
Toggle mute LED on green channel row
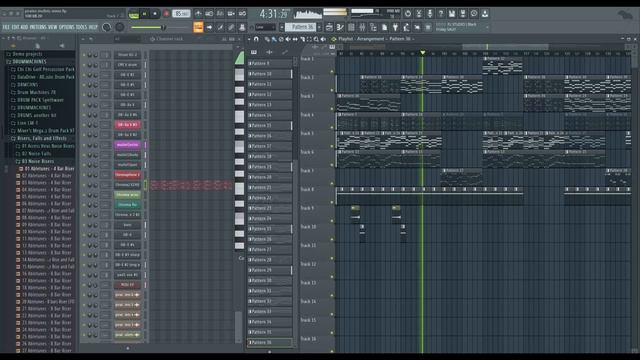click(84, 195)
